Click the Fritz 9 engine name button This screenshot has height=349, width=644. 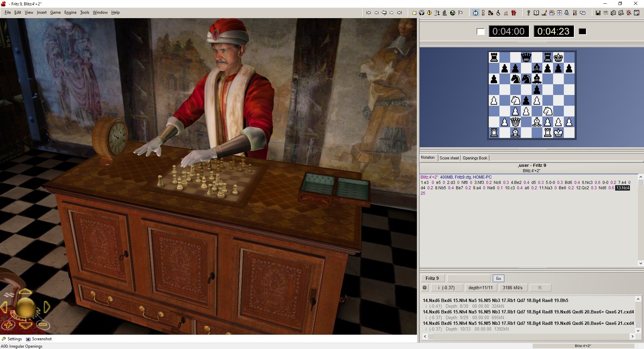(432, 278)
